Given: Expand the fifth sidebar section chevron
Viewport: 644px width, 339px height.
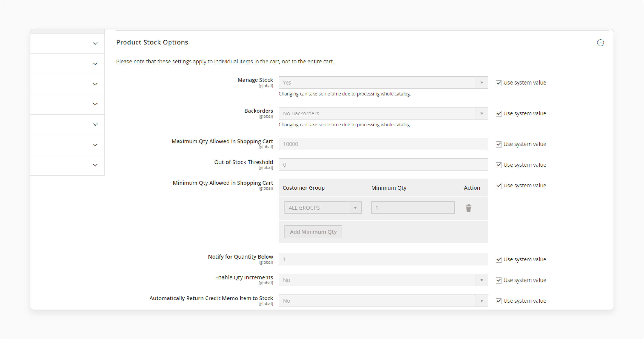Looking at the screenshot, I should [x=95, y=125].
